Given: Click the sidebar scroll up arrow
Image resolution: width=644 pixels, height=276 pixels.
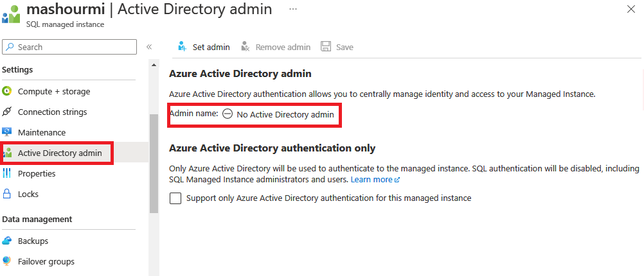Looking at the screenshot, I should pyautogui.click(x=154, y=65).
